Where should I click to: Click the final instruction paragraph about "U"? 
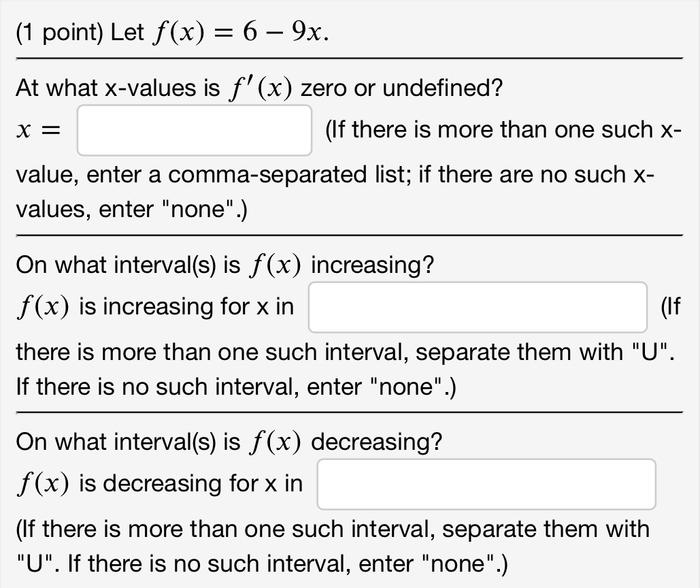pyautogui.click(x=331, y=529)
